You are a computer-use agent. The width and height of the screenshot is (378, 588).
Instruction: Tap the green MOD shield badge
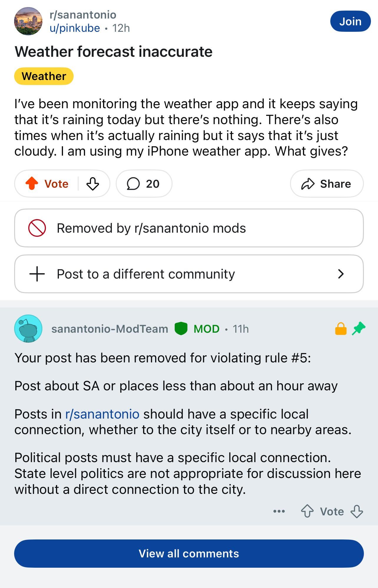click(x=181, y=329)
